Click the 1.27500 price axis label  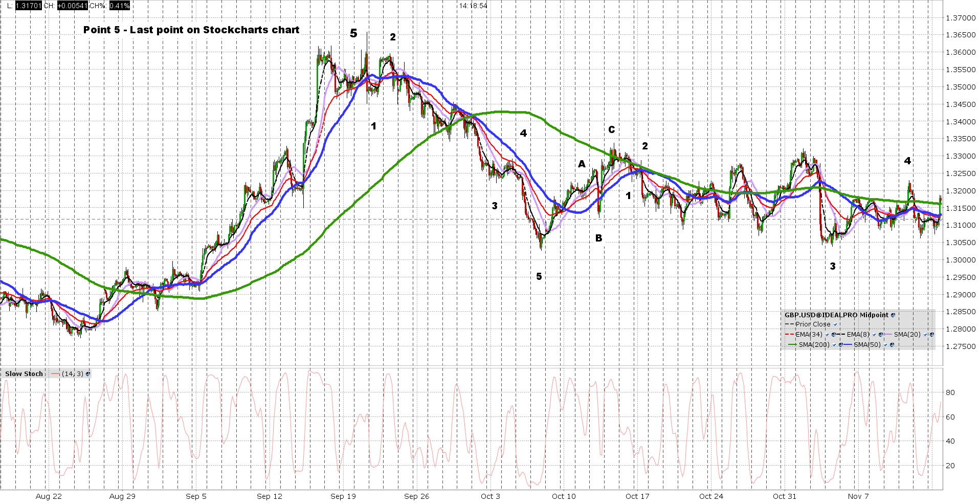coord(961,346)
